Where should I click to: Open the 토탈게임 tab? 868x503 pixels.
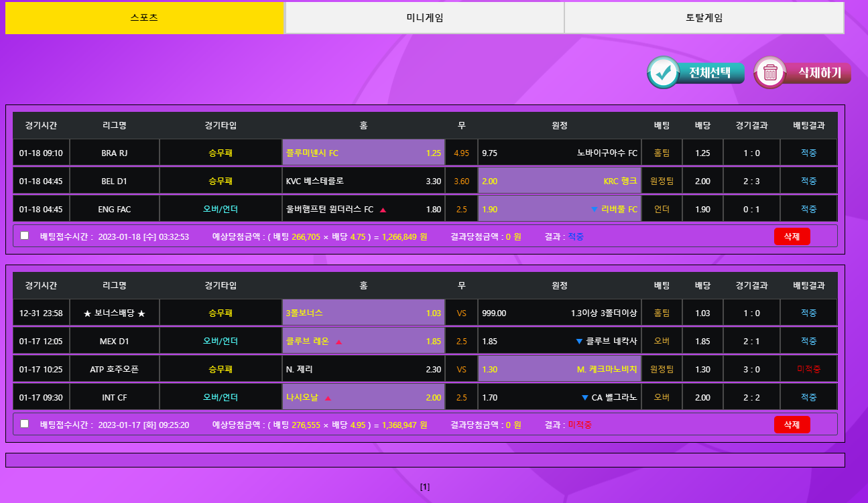coord(704,18)
